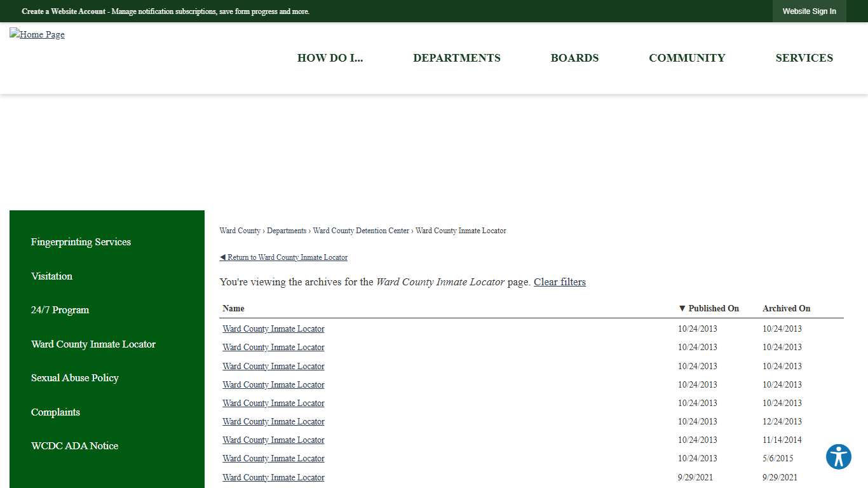The height and width of the screenshot is (488, 868).
Task: Open the COMMUNITY menu
Action: click(x=687, y=58)
